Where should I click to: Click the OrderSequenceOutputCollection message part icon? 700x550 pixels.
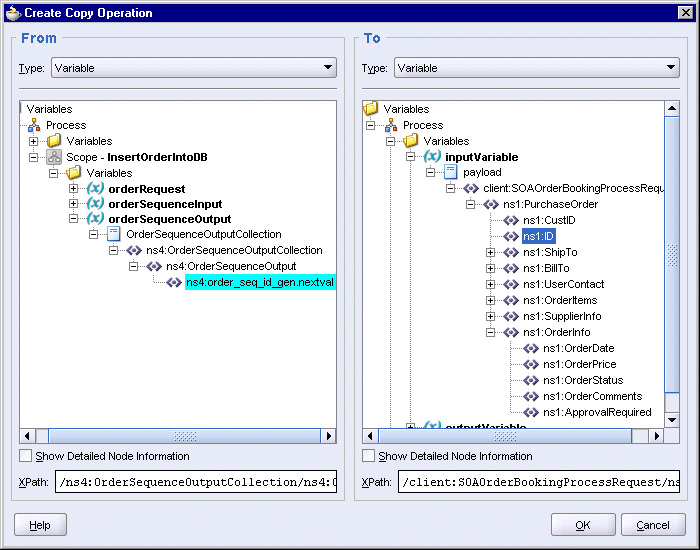click(x=114, y=234)
